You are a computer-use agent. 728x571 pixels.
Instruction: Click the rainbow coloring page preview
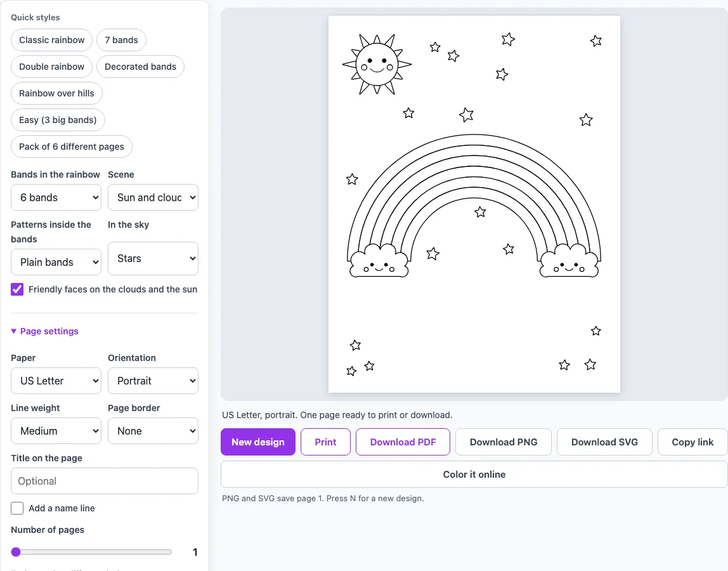pyautogui.click(x=474, y=204)
